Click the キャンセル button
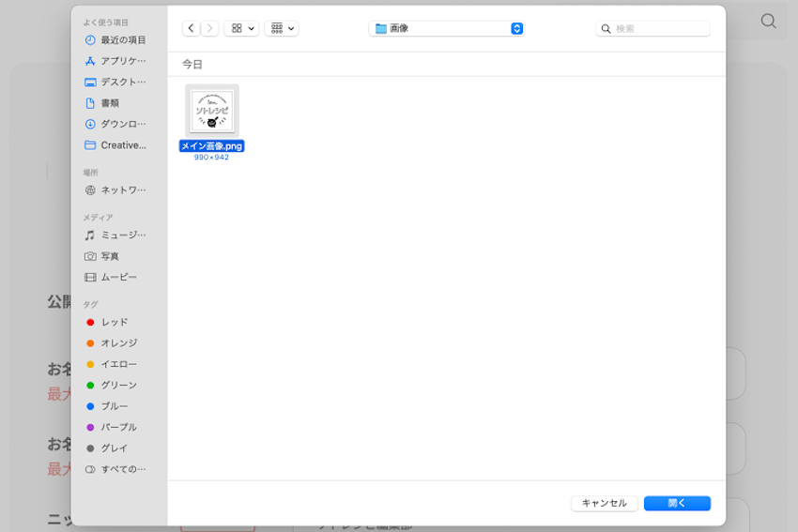The width and height of the screenshot is (798, 532). coord(604,504)
